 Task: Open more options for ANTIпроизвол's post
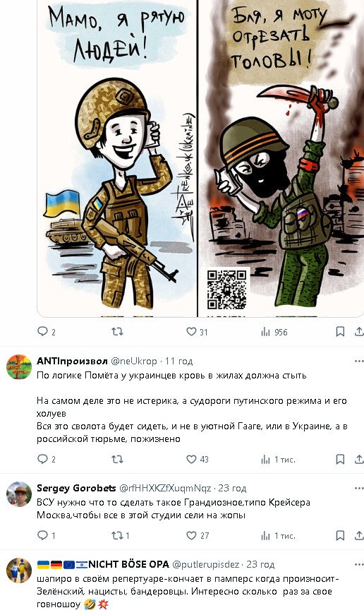(x=359, y=362)
